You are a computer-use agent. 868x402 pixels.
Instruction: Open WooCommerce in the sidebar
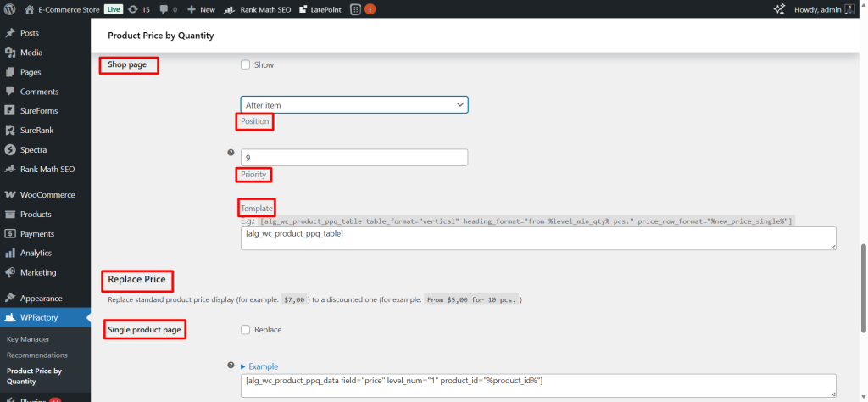tap(47, 194)
